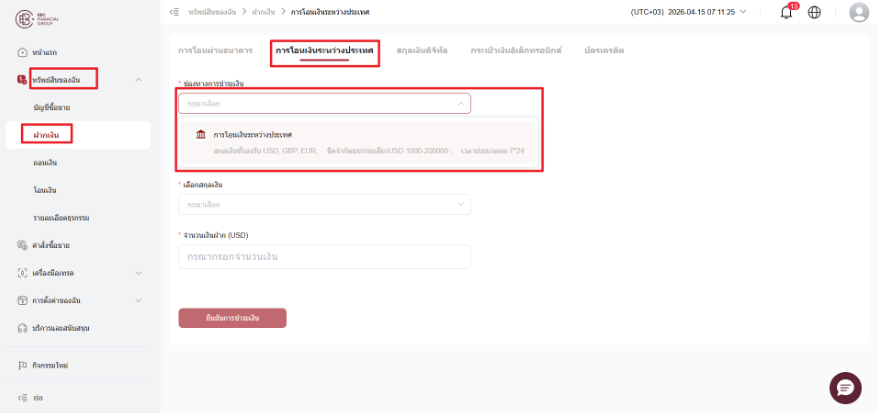
Task: Open notifications bell with 13 badge
Action: click(x=788, y=12)
